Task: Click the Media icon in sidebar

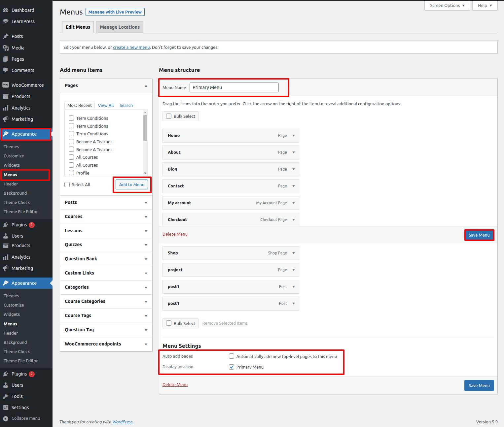Action: coord(6,48)
